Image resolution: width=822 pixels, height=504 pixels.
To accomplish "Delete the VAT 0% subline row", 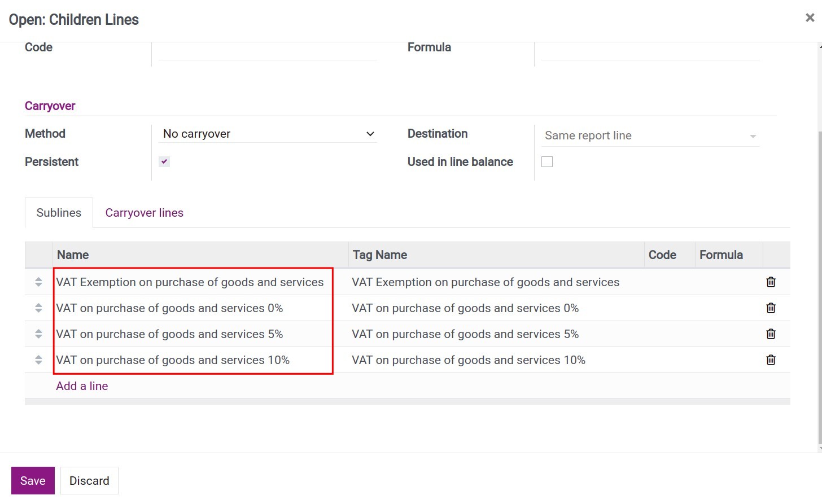I will point(771,308).
